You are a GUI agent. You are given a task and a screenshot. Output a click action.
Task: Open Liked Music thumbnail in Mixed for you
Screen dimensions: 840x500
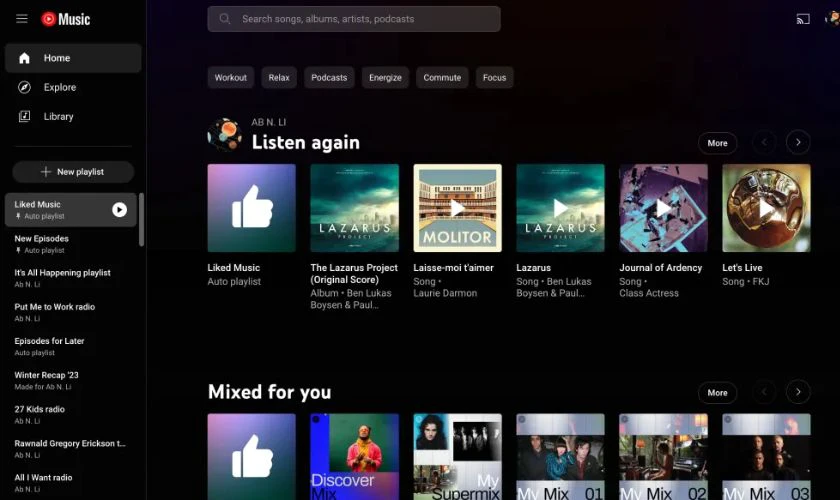pyautogui.click(x=252, y=457)
